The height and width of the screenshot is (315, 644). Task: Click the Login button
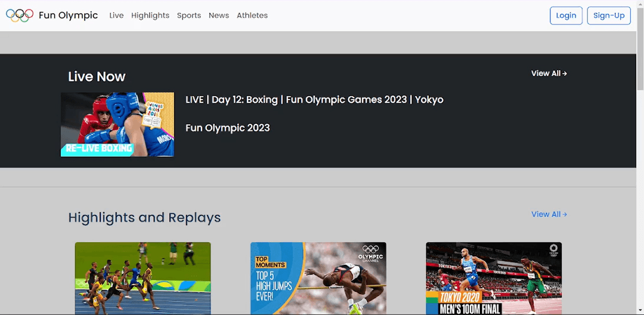click(566, 15)
